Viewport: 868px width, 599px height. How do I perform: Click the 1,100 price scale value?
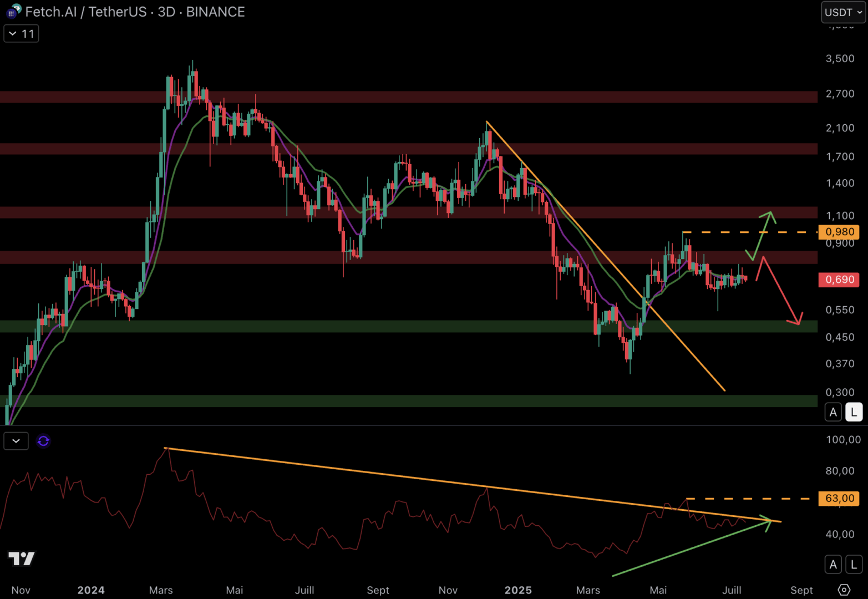pyautogui.click(x=840, y=216)
